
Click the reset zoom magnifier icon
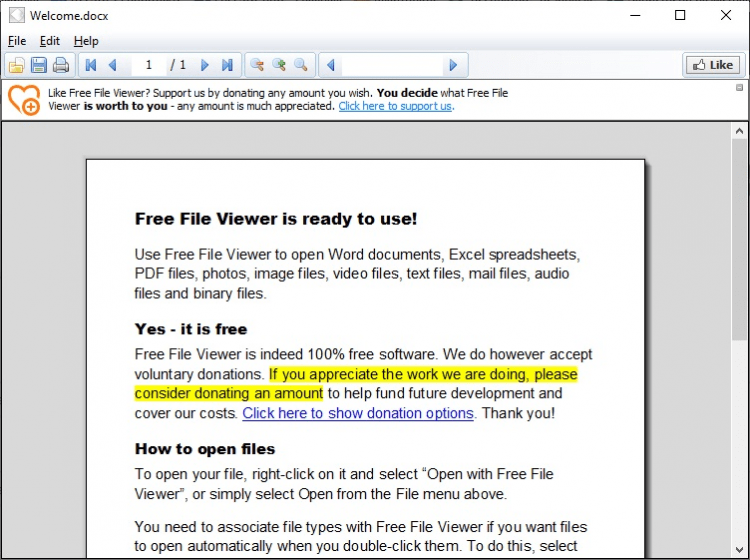(301, 65)
